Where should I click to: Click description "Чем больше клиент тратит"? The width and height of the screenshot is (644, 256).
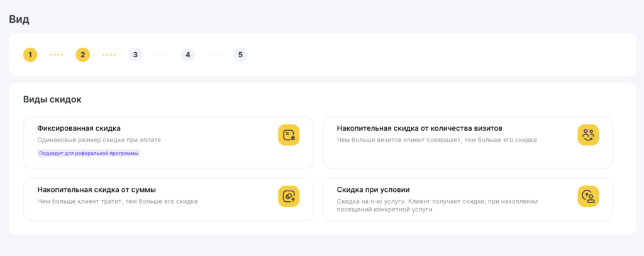tap(117, 201)
